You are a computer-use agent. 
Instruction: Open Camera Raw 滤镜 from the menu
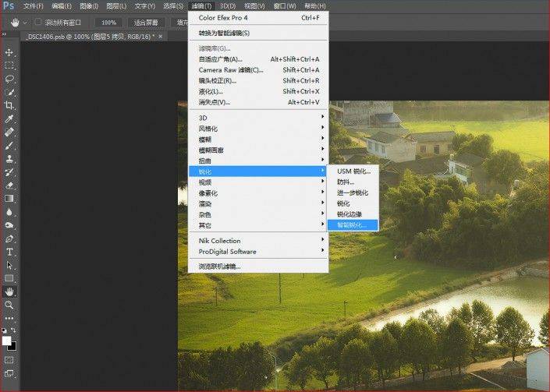pos(231,69)
